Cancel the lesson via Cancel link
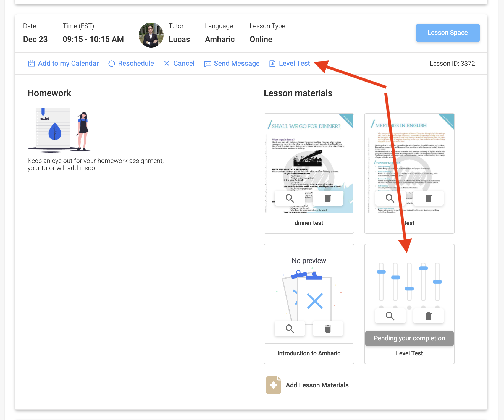This screenshot has width=504, height=420. [183, 64]
